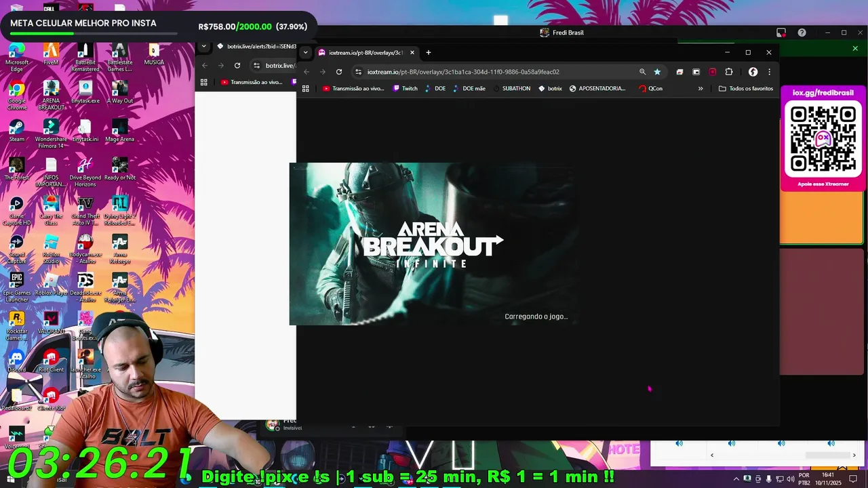This screenshot has width=868, height=488.
Task: Expand the tab search dropdown in ioxtream window
Action: point(306,53)
